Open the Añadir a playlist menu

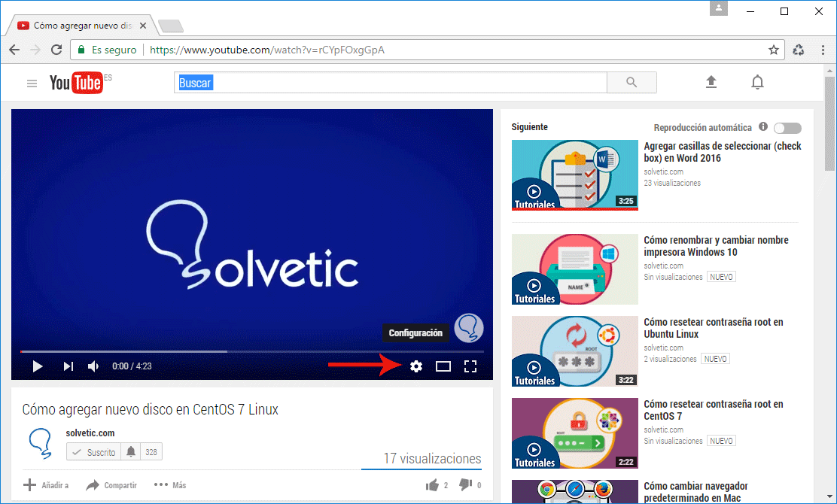(47, 484)
